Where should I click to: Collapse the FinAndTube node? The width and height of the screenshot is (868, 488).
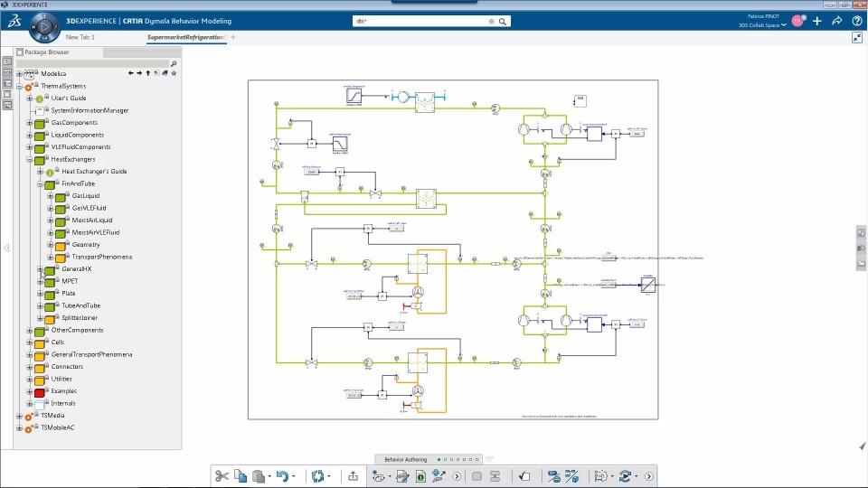point(41,183)
